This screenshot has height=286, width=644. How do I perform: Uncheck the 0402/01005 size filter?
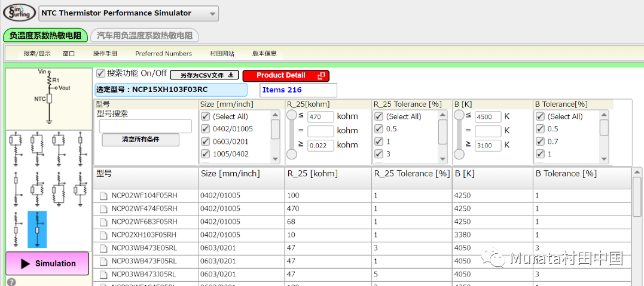205,129
